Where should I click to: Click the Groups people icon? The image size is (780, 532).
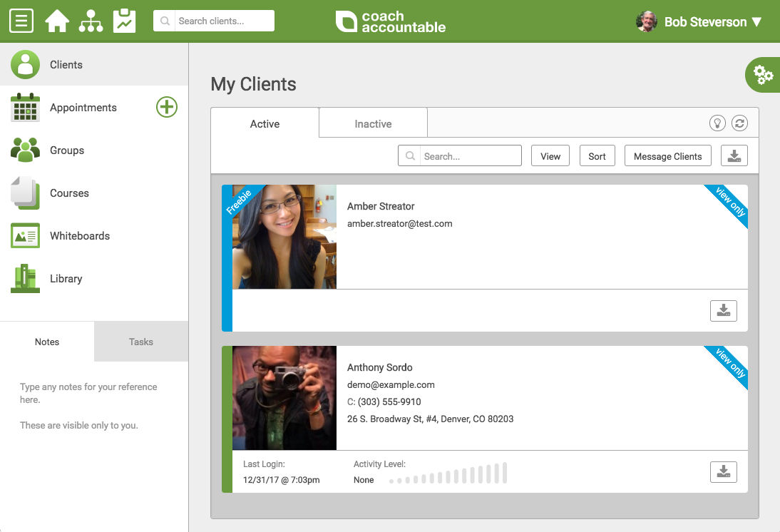(26, 150)
